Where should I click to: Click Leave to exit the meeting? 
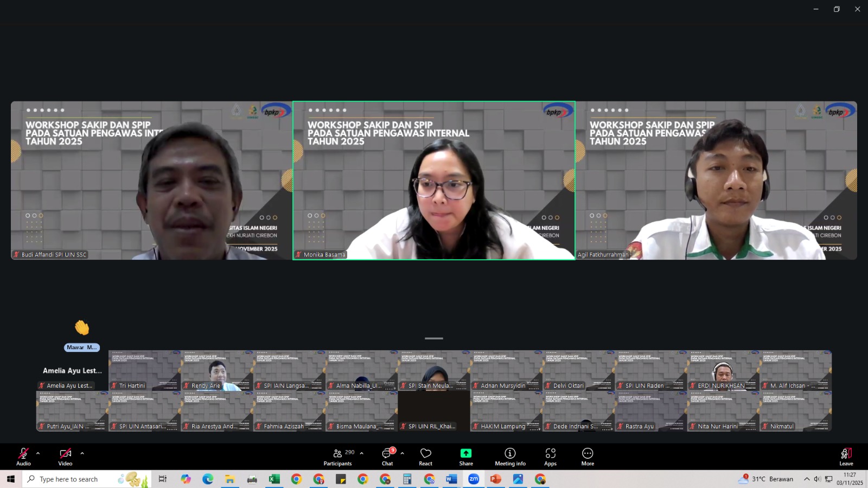click(x=846, y=456)
